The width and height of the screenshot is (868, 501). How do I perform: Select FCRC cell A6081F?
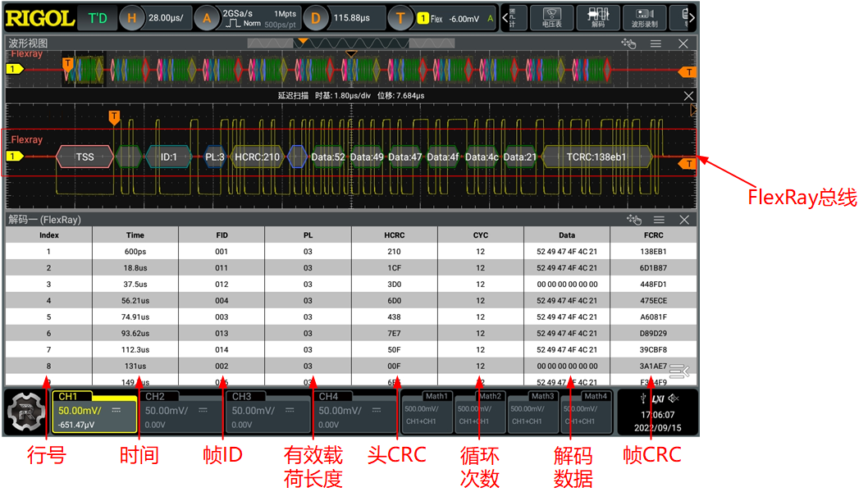point(653,317)
